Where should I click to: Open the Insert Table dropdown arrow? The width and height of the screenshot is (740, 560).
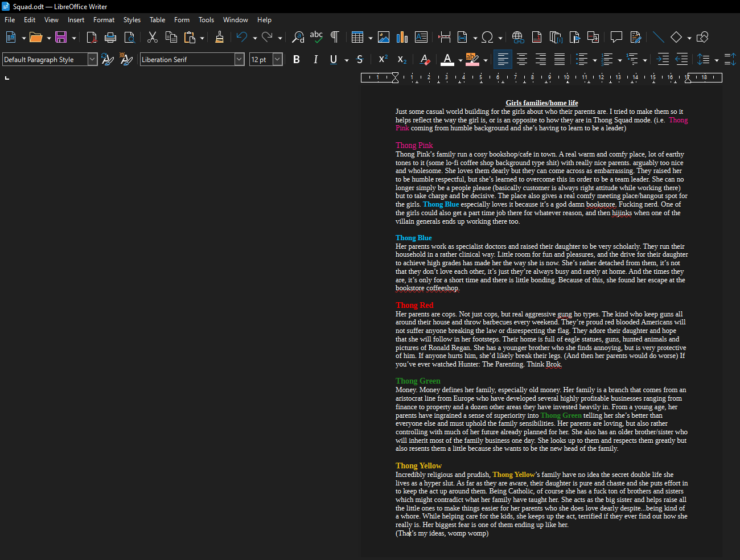click(x=371, y=38)
